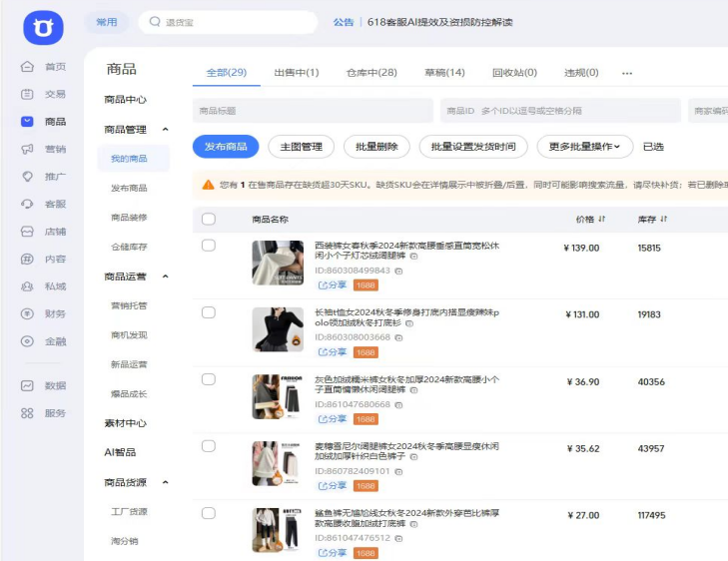Sort by 价格 column arrows
728x561 pixels.
tap(601, 220)
